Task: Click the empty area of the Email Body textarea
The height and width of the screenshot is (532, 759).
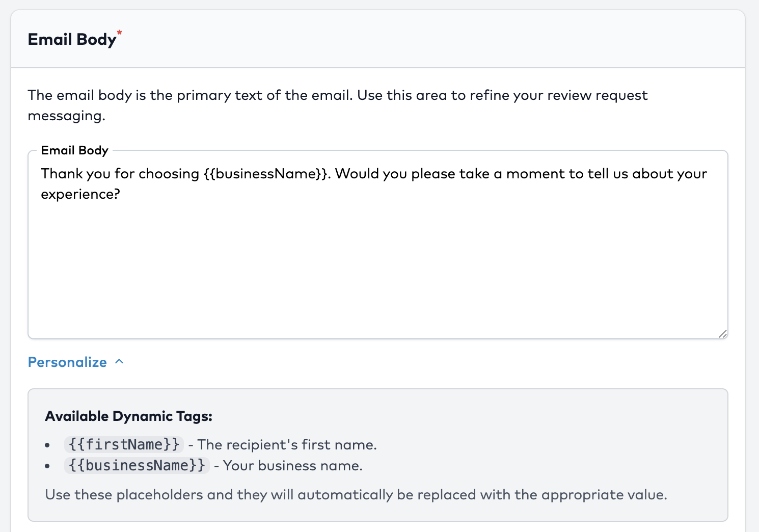Action: pyautogui.click(x=377, y=265)
